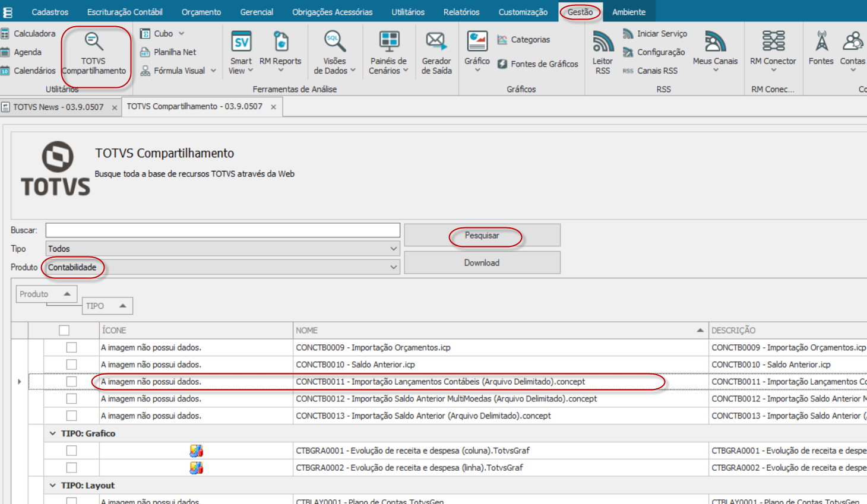Click the TIPO grouping column sort box
Image resolution: width=867 pixels, height=504 pixels.
[107, 306]
